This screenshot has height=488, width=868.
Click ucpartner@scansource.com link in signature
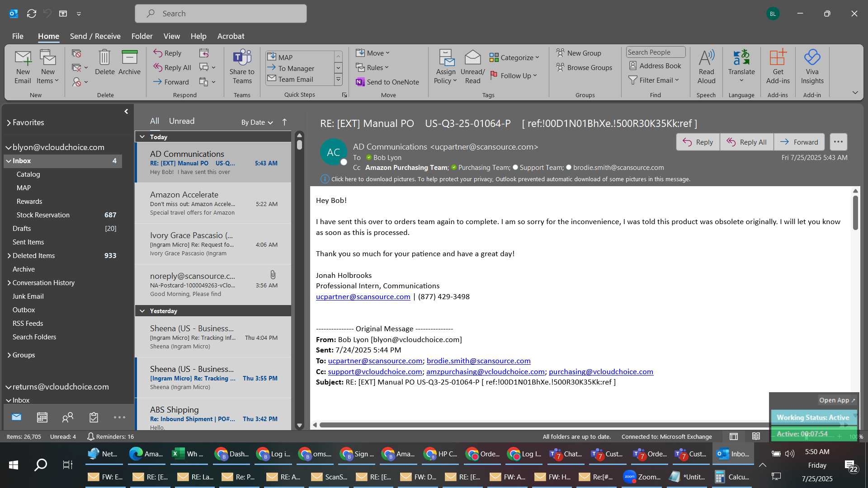pyautogui.click(x=363, y=297)
